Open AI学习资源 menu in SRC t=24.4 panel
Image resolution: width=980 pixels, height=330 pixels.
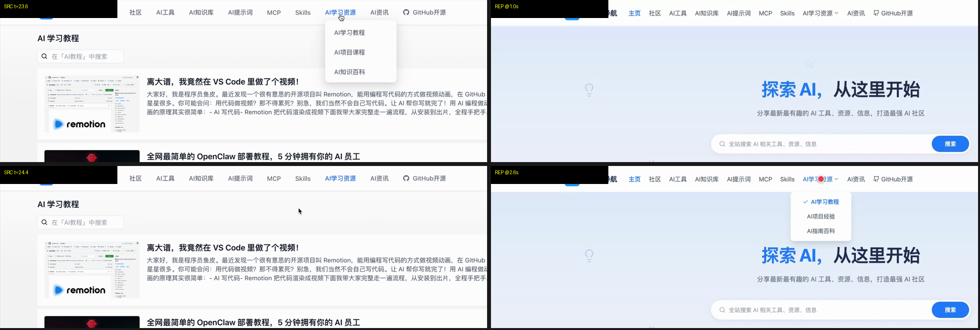[340, 179]
